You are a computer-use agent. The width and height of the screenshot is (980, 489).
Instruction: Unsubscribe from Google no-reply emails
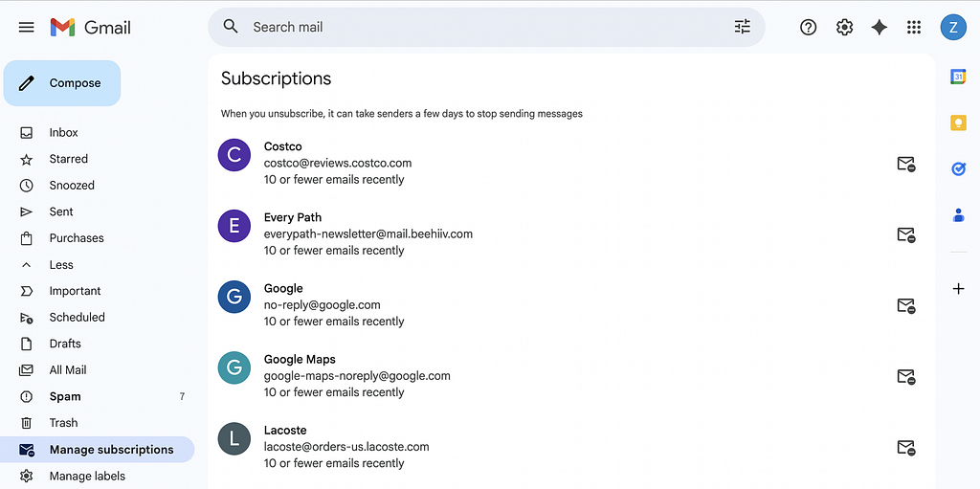pos(906,306)
